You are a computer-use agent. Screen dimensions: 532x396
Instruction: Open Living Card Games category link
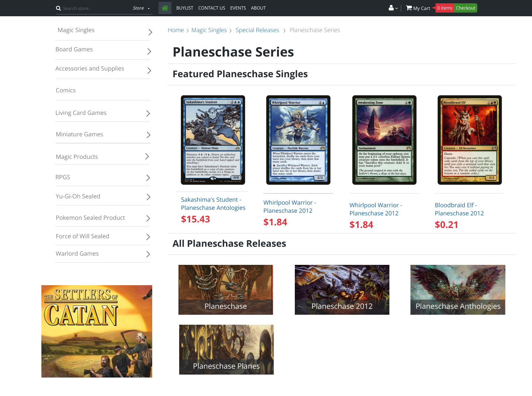point(81,113)
